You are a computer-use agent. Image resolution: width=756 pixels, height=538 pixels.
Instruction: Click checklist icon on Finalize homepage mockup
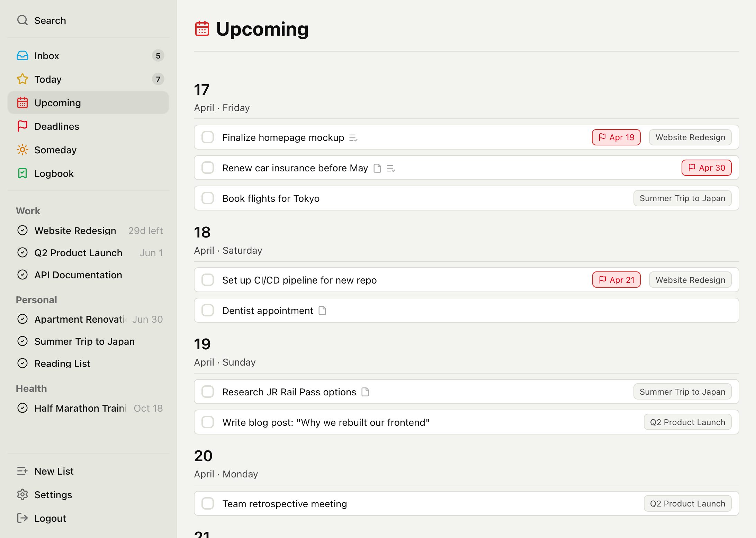pyautogui.click(x=353, y=138)
